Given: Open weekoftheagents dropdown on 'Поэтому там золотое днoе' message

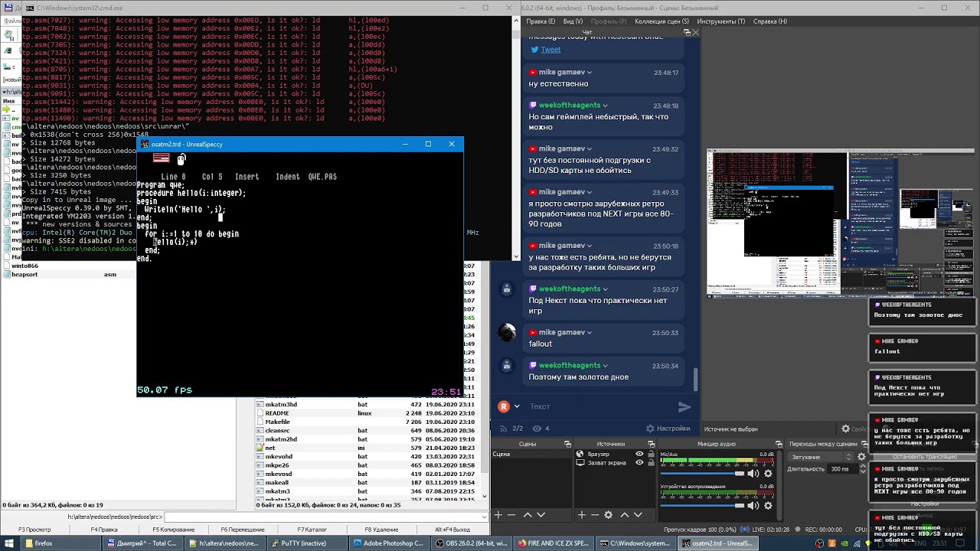Looking at the screenshot, I should point(605,366).
